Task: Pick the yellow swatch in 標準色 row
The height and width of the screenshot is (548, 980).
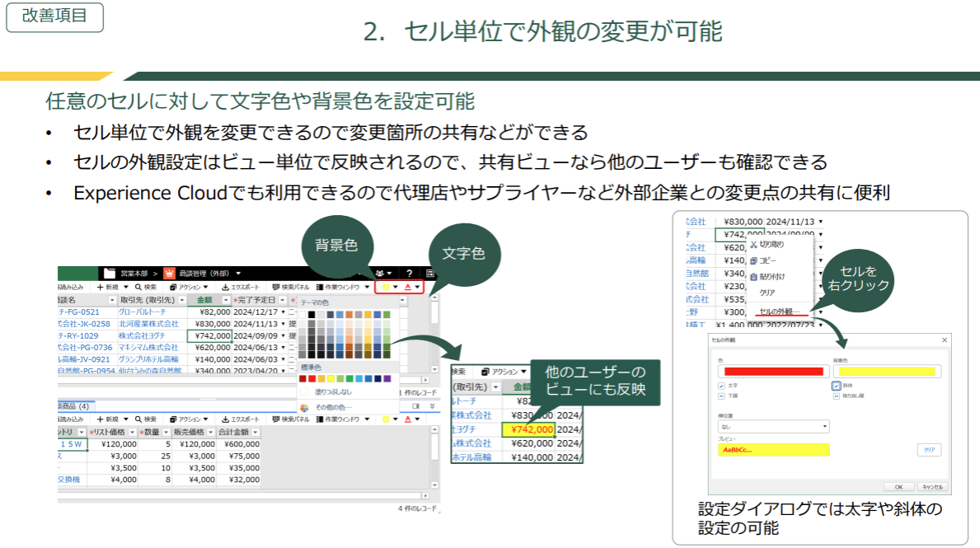Action: pos(331,379)
